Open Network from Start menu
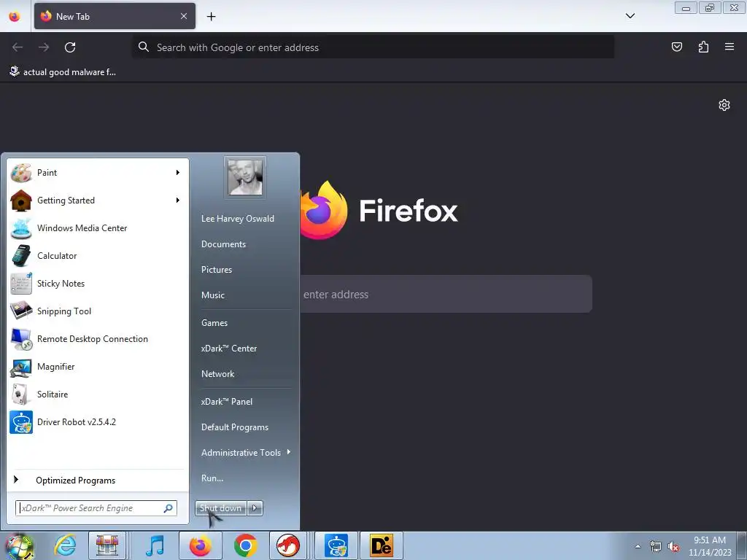 (217, 374)
